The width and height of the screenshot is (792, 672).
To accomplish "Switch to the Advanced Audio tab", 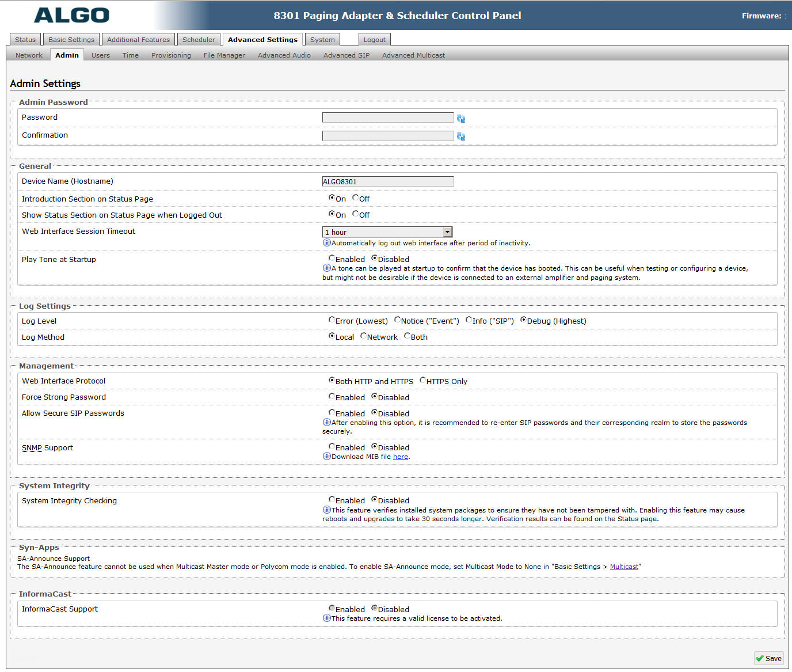I will (284, 55).
